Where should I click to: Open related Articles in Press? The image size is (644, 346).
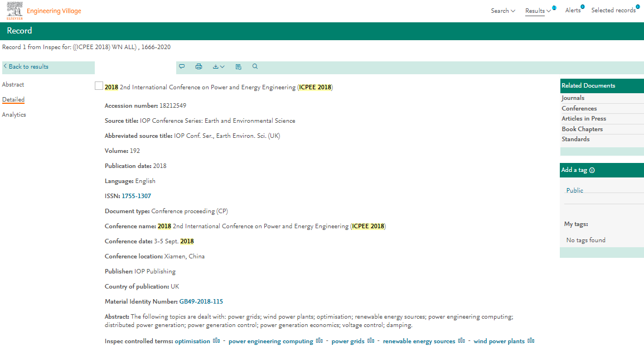pyautogui.click(x=584, y=118)
